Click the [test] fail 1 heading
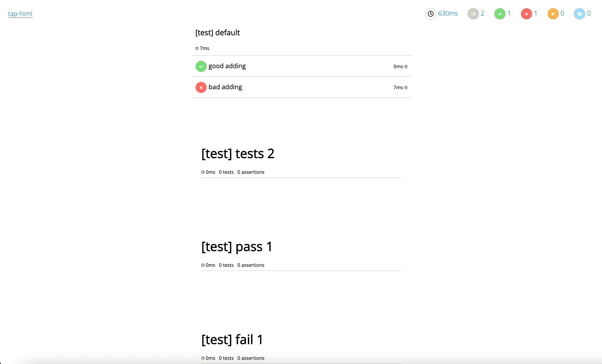The width and height of the screenshot is (602, 364). click(x=232, y=339)
